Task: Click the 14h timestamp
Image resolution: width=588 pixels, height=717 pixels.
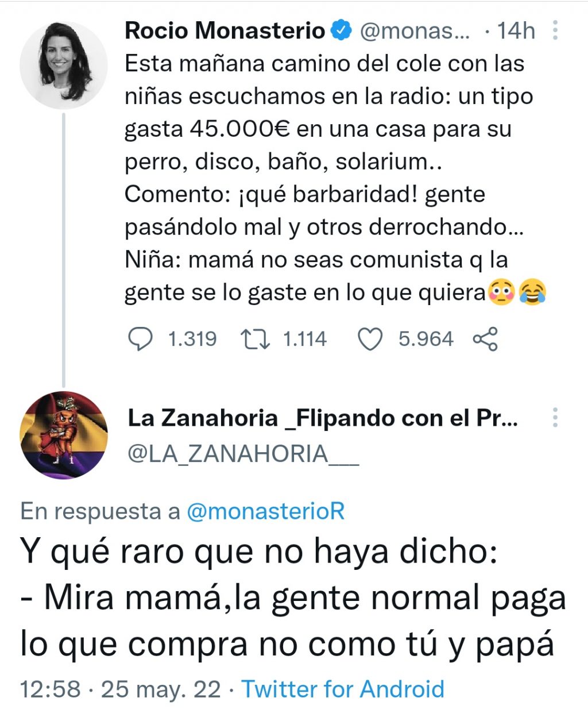Action: pos(516,30)
